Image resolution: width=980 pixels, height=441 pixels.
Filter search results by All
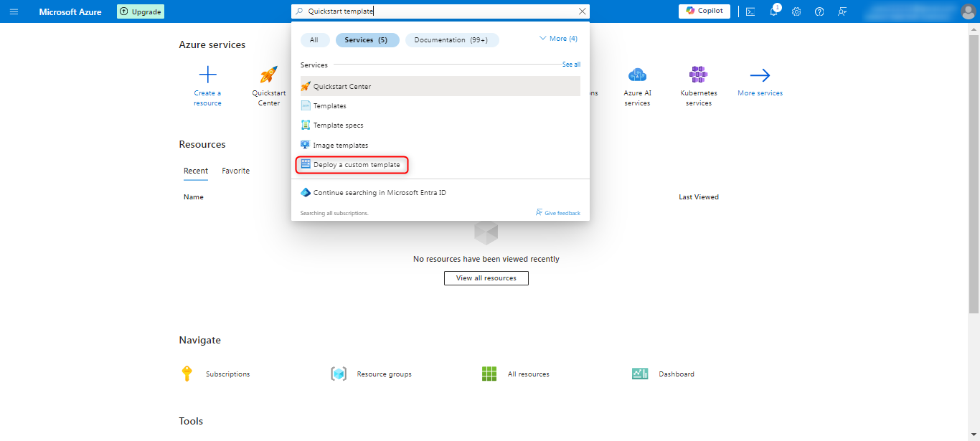pyautogui.click(x=314, y=40)
